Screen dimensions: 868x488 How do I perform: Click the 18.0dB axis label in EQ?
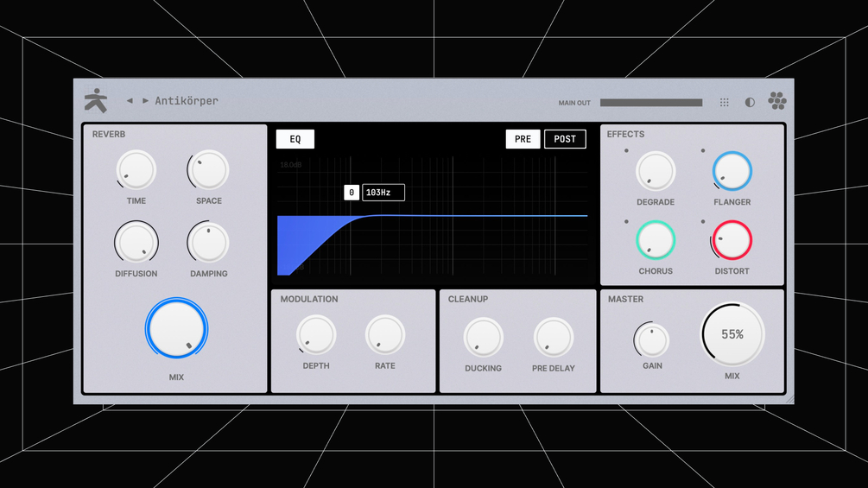click(x=290, y=165)
